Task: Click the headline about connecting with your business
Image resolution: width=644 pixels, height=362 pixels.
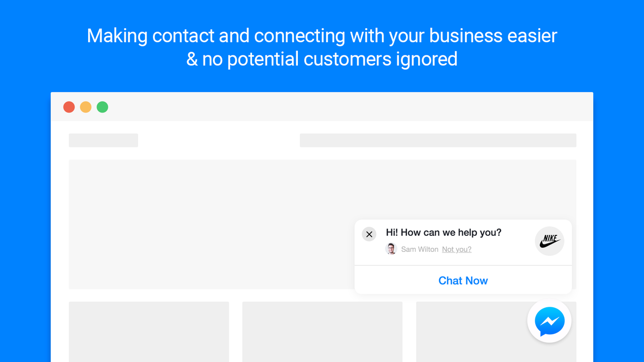Action: tap(322, 47)
